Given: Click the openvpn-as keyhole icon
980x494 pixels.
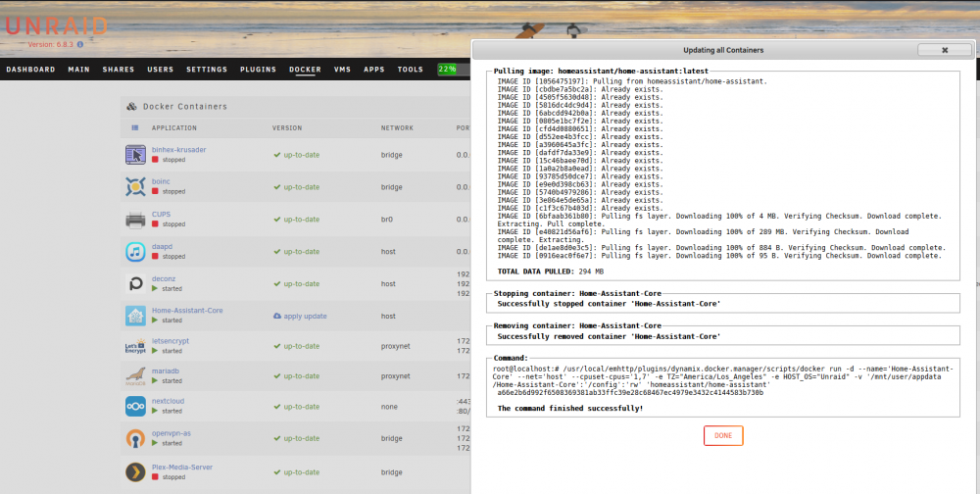Looking at the screenshot, I should pos(135,438).
